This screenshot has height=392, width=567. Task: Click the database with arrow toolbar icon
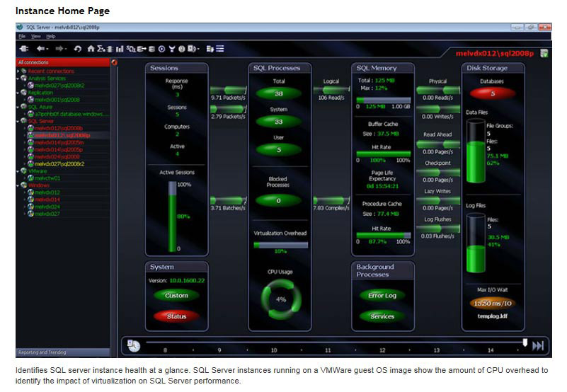coord(142,49)
